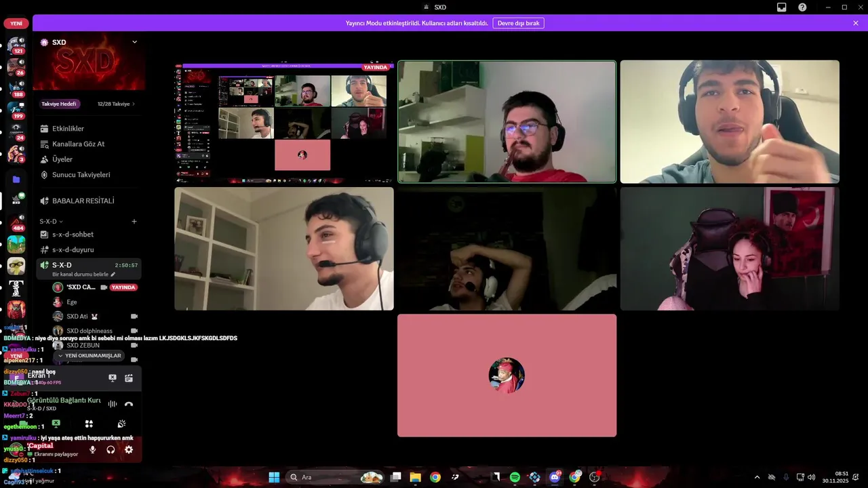
Task: Mute microphone in user panel
Action: (x=92, y=449)
